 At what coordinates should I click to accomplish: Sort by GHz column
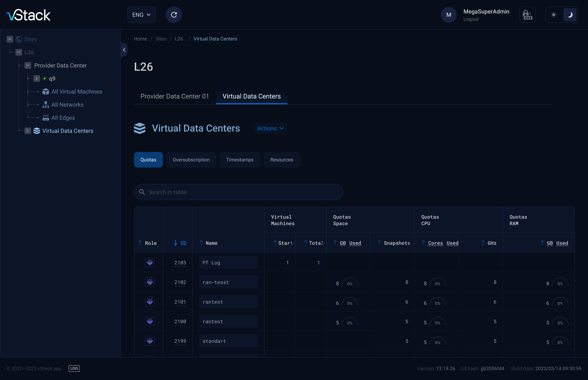click(x=489, y=243)
